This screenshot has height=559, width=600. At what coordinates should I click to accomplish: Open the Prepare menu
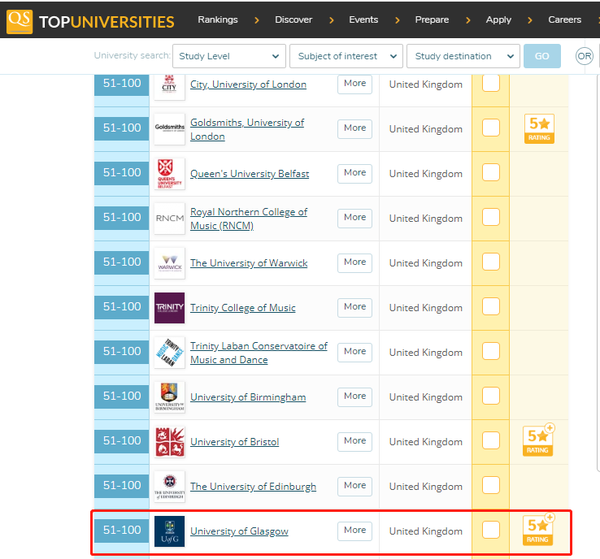(432, 20)
